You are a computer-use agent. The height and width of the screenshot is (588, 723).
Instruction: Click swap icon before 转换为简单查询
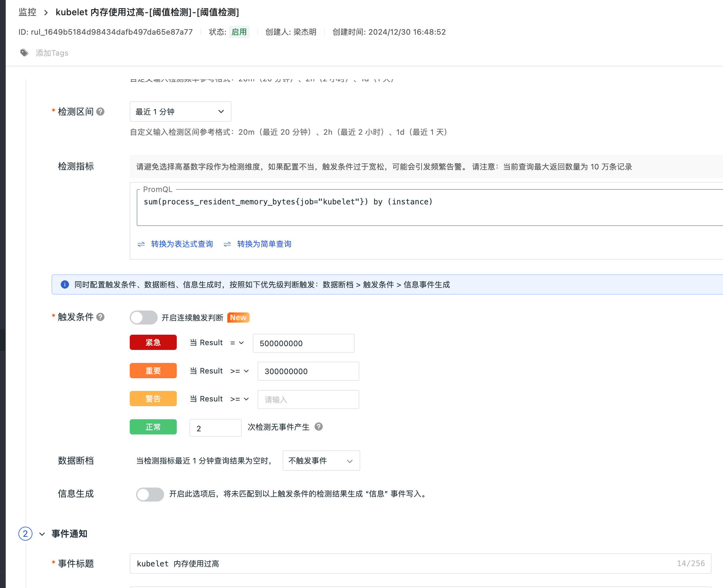point(227,244)
